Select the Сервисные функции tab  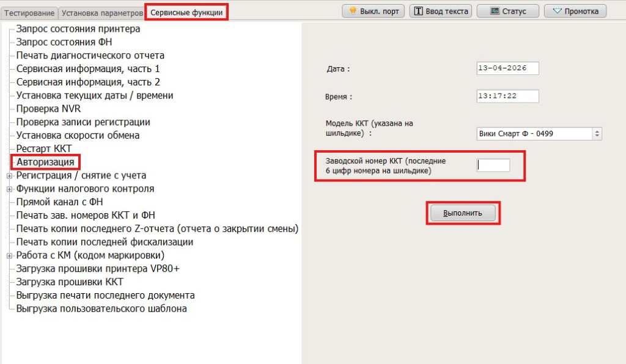tap(186, 12)
